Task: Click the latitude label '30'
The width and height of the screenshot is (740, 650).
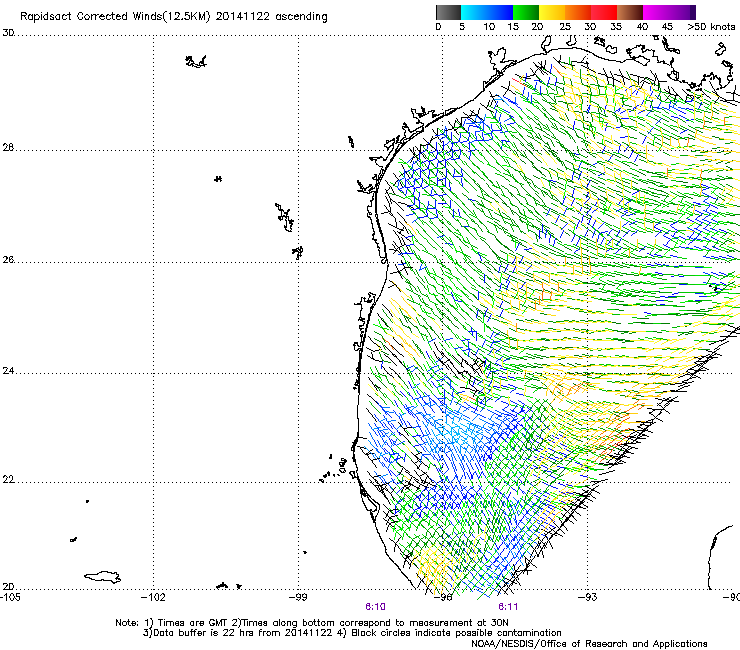Action: coord(8,33)
